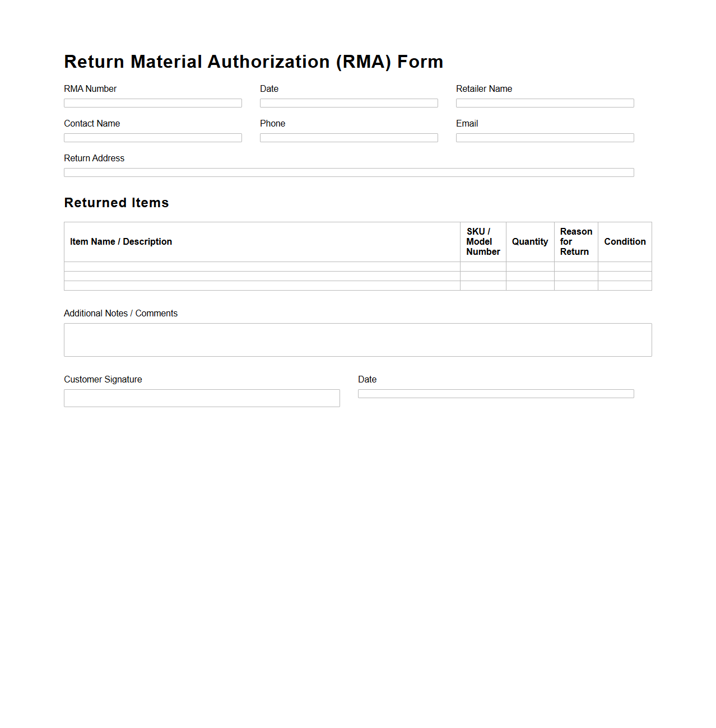Select the first Quantity cell
This screenshot has height=728, width=716.
529,267
